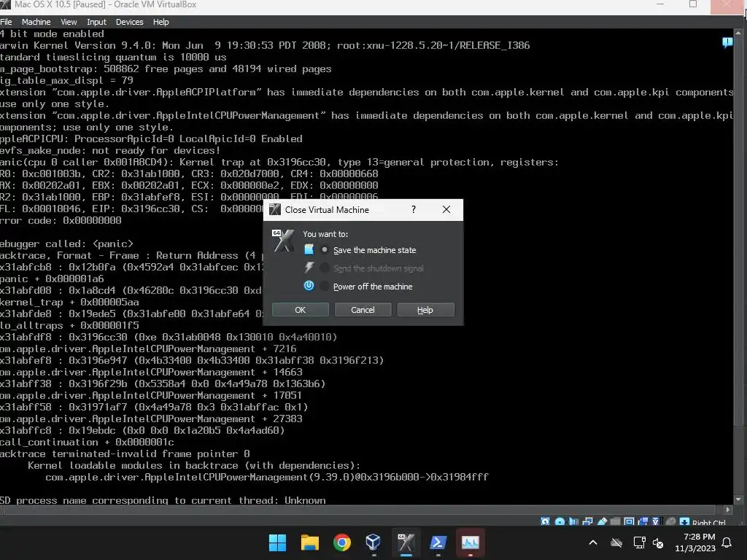Viewport: 747px width, 560px height.
Task: Click vertical scrollbar down arrow
Action: [738, 499]
